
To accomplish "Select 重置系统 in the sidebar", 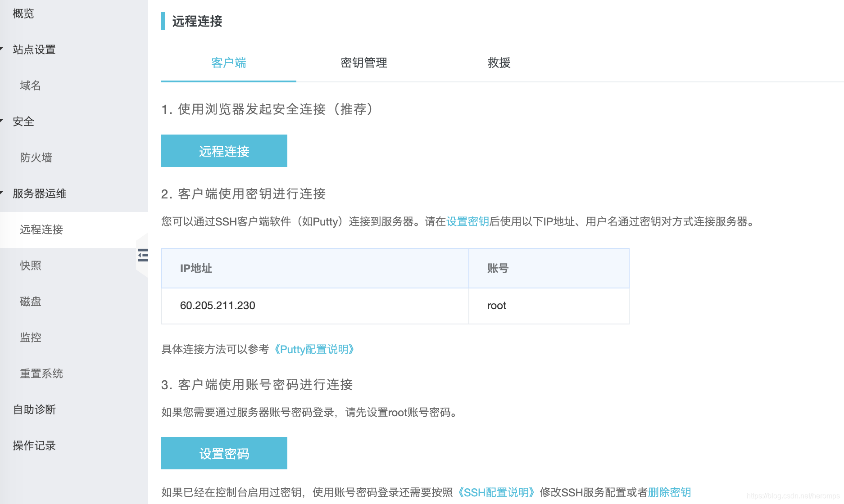I will coord(41,373).
